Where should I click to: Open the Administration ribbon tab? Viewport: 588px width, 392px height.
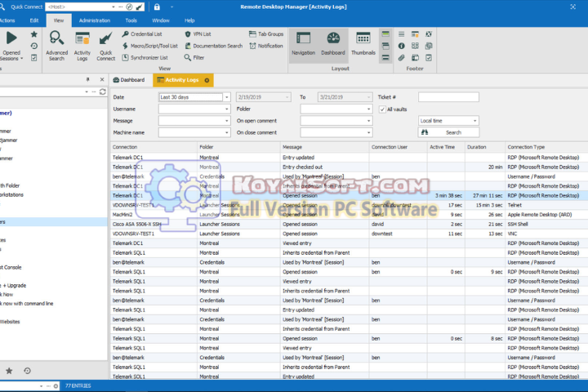pyautogui.click(x=95, y=20)
